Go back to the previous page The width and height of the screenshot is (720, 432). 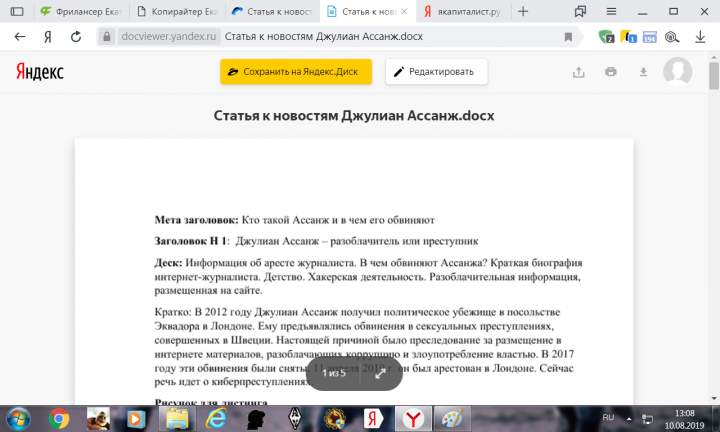[20, 37]
